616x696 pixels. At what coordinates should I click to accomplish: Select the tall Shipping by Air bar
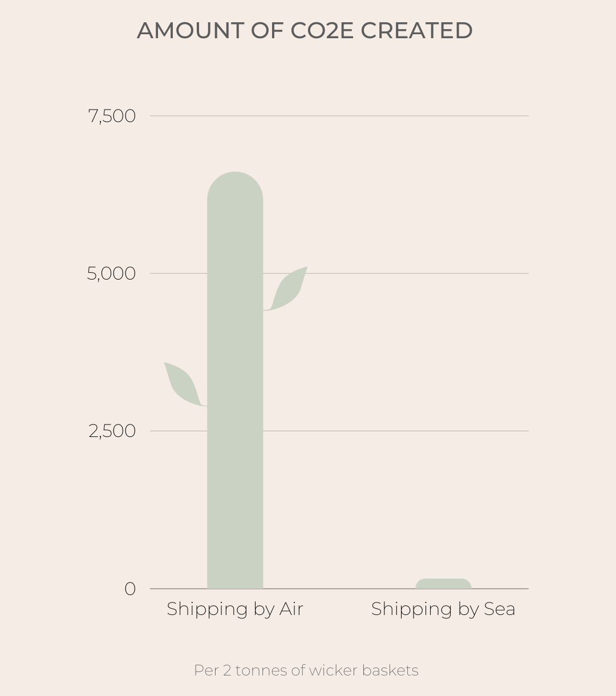tap(235, 380)
